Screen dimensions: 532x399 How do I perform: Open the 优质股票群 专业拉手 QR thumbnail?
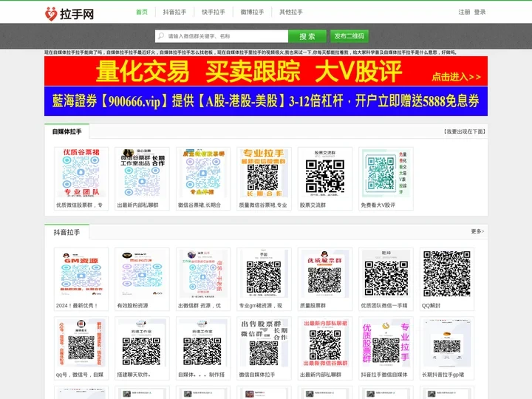coord(386,342)
